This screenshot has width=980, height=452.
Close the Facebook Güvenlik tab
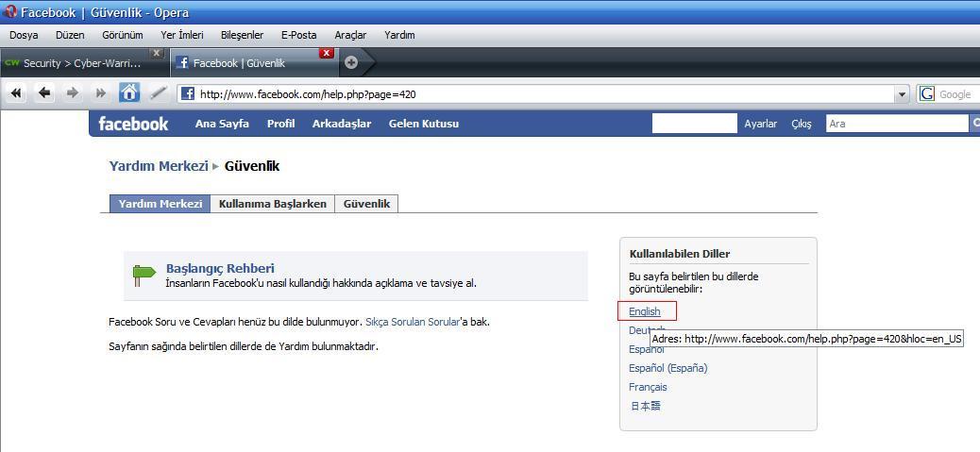coord(327,53)
